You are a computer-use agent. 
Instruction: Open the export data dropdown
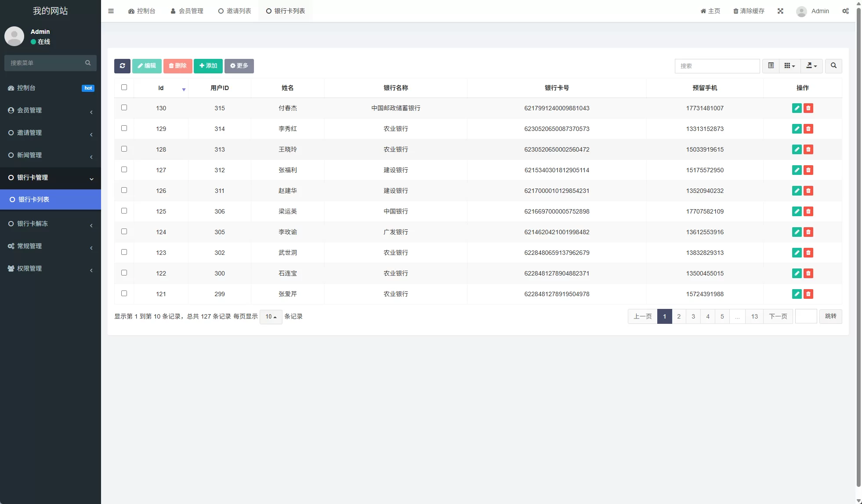[811, 66]
